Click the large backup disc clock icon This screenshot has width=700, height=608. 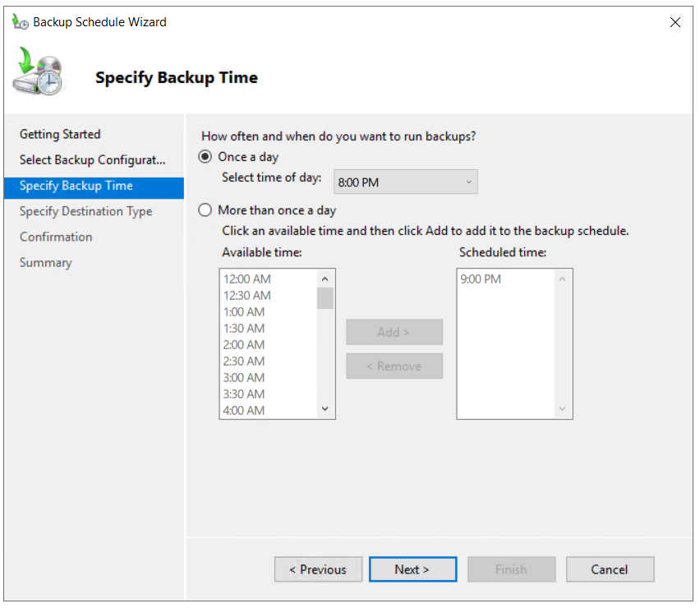click(38, 72)
